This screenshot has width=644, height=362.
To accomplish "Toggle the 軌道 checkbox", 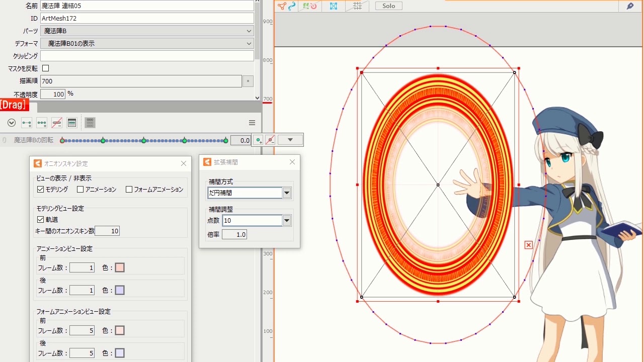I will click(40, 219).
